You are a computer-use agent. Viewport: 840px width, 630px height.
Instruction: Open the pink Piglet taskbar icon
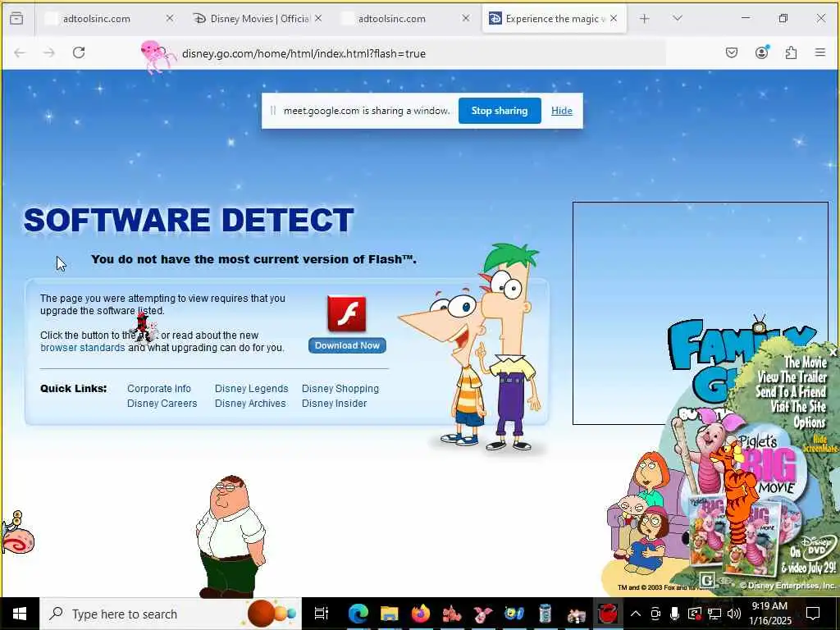(x=482, y=614)
